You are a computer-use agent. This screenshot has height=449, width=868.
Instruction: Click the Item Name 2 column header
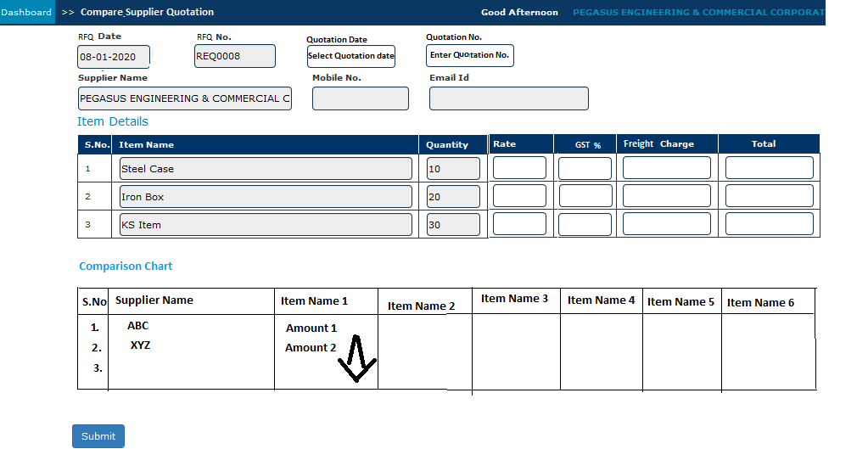[421, 306]
